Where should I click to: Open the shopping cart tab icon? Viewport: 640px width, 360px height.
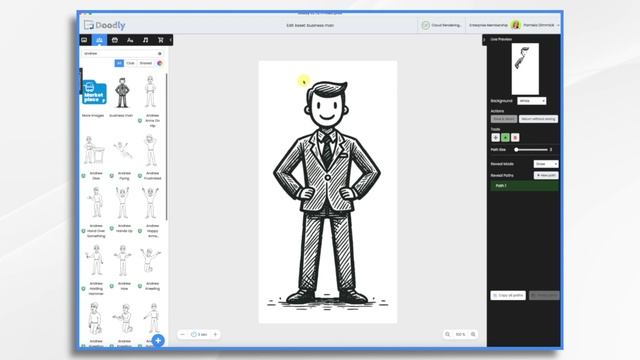coord(160,40)
